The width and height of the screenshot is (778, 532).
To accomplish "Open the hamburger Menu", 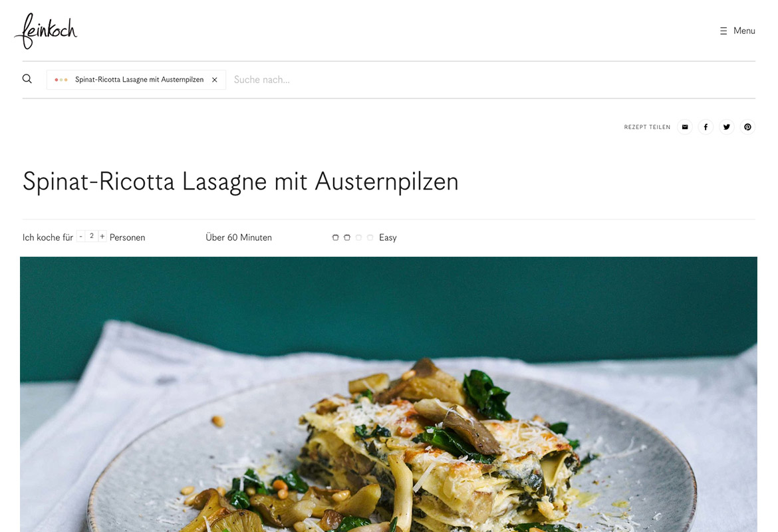I will coord(737,31).
